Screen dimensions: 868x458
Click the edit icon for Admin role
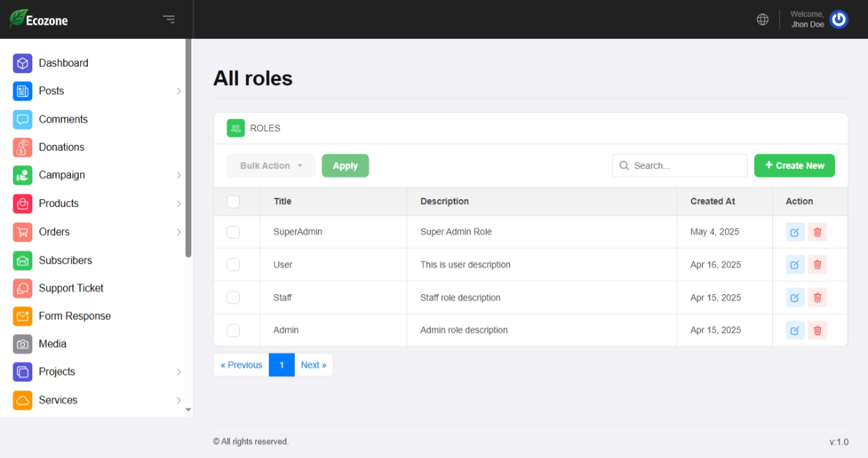click(794, 330)
